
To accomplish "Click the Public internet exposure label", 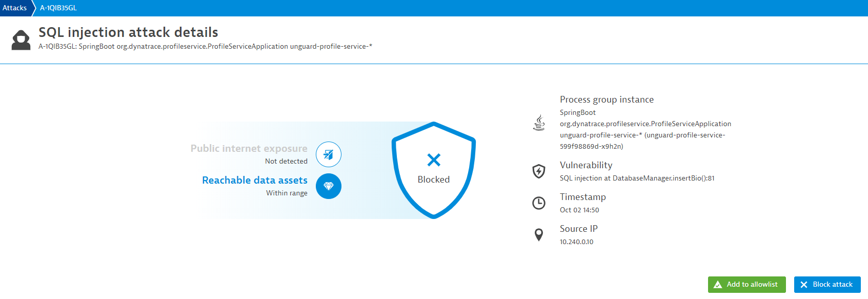I will click(249, 148).
